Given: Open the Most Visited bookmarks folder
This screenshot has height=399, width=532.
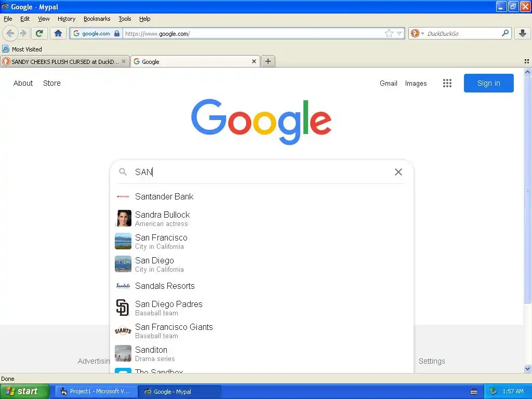Looking at the screenshot, I should 22,49.
